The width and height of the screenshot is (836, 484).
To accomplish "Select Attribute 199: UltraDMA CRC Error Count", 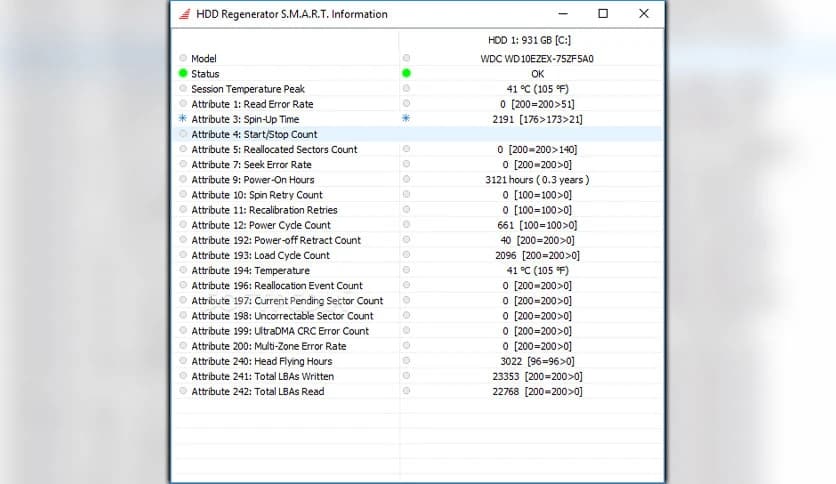I will coord(280,331).
